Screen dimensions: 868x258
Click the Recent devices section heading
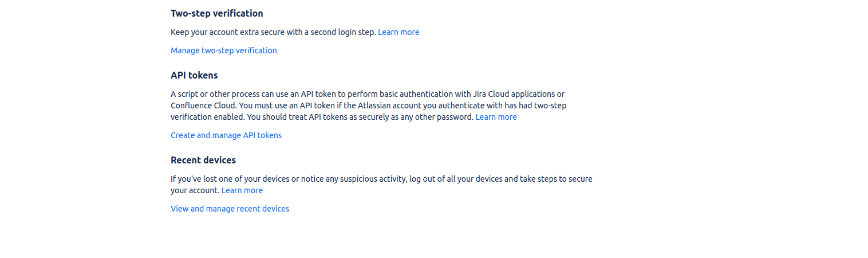point(203,160)
